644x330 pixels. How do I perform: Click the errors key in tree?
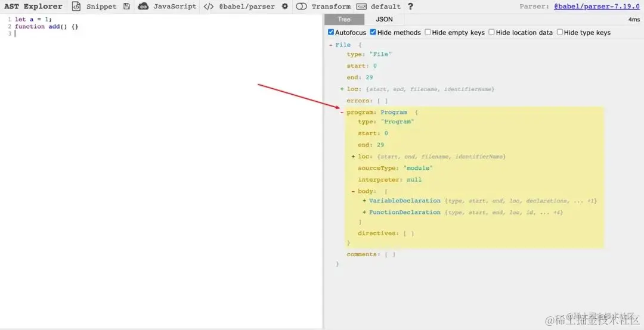click(359, 101)
